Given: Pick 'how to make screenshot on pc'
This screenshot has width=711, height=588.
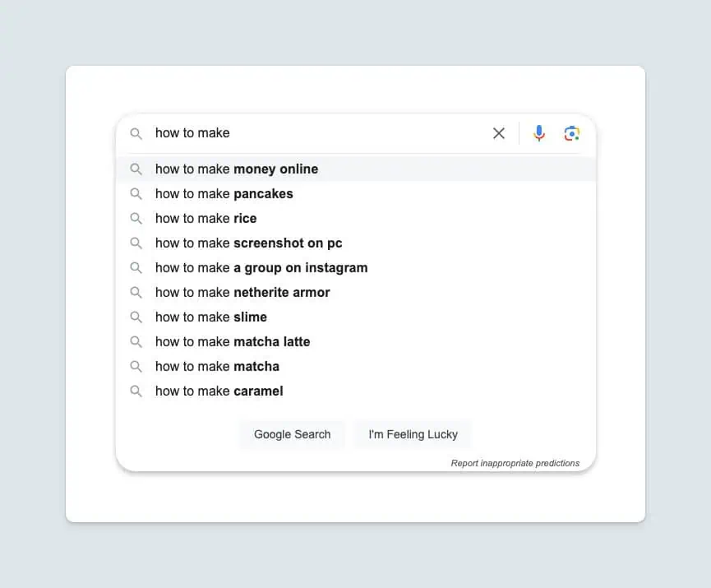Looking at the screenshot, I should (249, 243).
